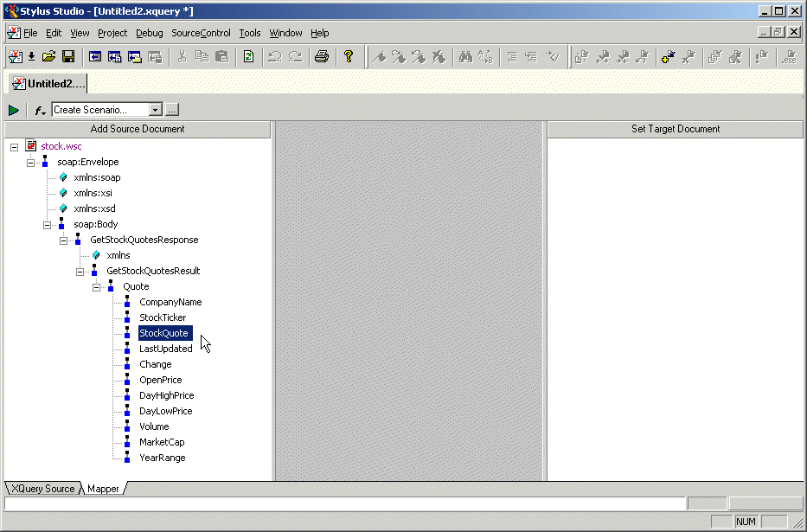Click the green Refresh document icon
The height and width of the screenshot is (532, 807).
pos(248,57)
